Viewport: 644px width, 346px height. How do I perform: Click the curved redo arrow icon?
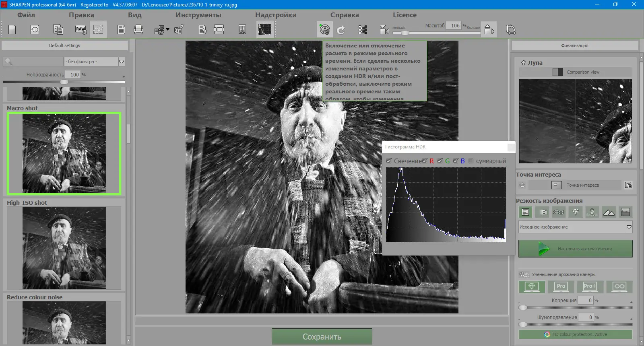click(341, 30)
